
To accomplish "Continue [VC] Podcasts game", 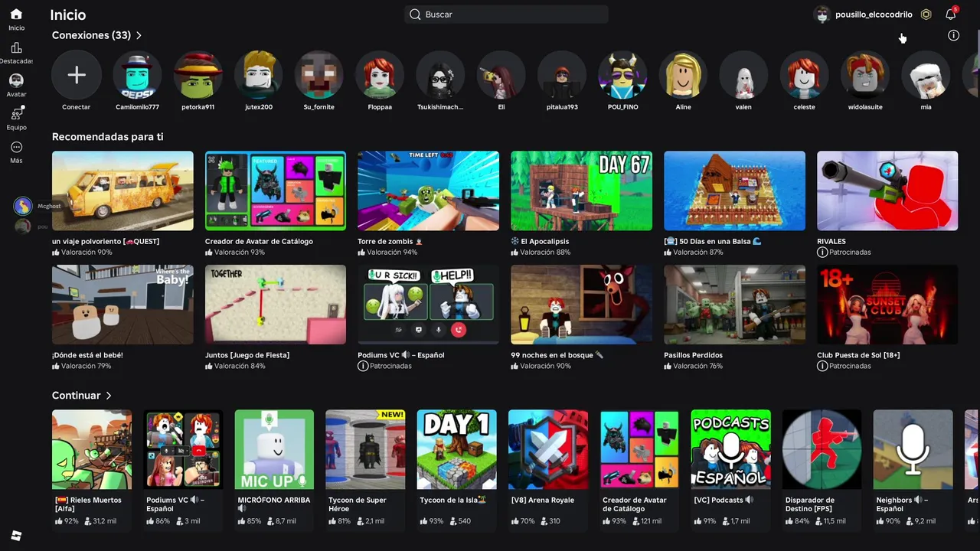I will 730,449.
